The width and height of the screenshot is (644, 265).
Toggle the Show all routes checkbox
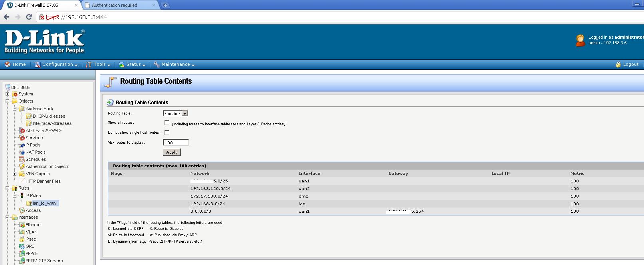[x=167, y=123]
